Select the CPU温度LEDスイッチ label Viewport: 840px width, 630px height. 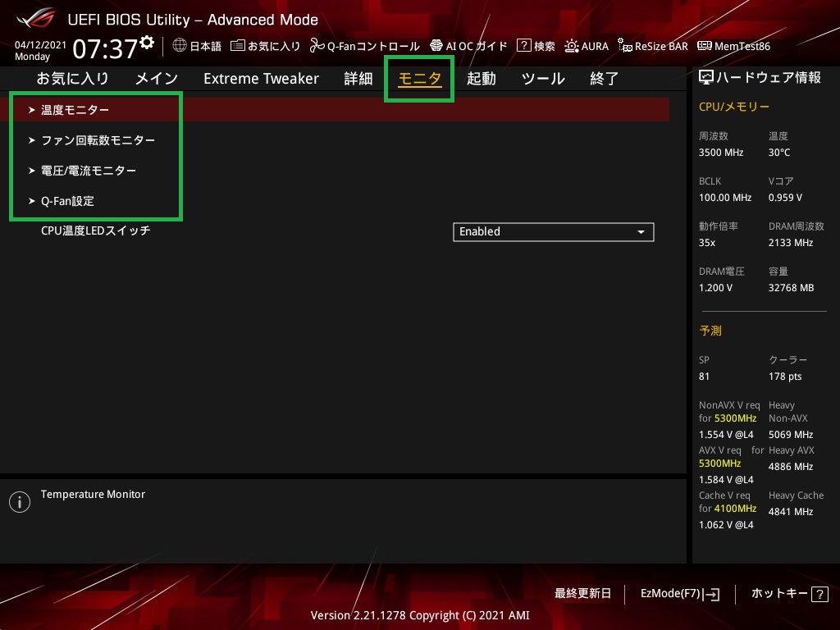95,231
